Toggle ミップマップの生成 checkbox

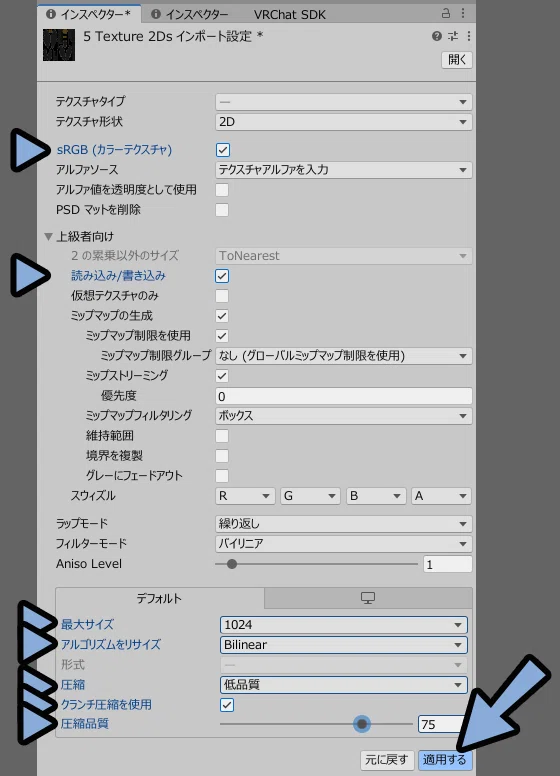pos(222,316)
